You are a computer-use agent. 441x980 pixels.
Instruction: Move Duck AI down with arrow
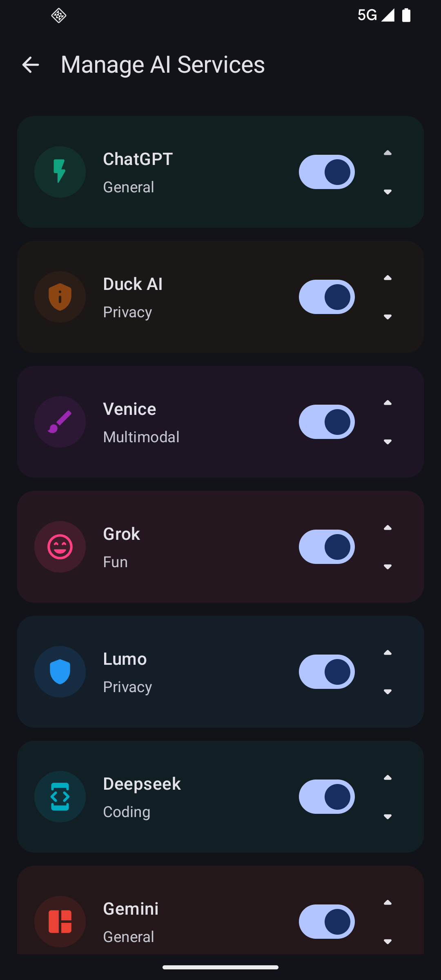(388, 317)
